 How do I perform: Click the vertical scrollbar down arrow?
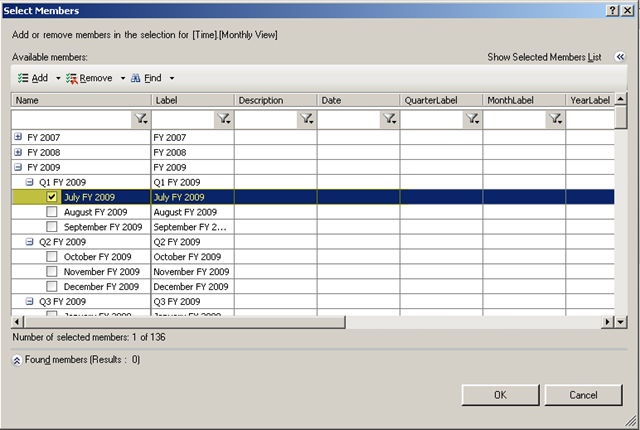click(x=621, y=322)
